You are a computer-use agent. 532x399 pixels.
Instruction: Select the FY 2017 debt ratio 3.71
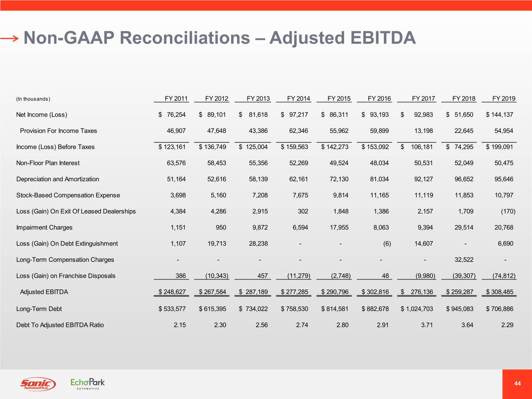point(427,325)
